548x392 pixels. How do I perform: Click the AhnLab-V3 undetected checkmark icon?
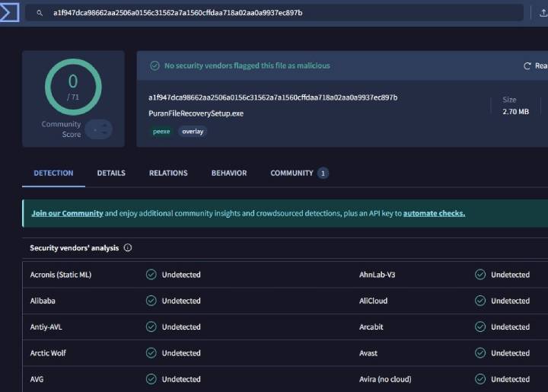click(480, 275)
